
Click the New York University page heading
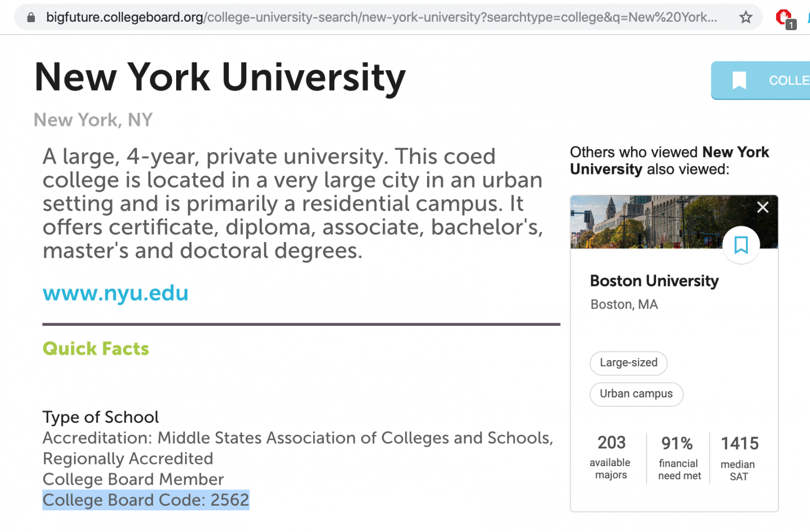220,78
